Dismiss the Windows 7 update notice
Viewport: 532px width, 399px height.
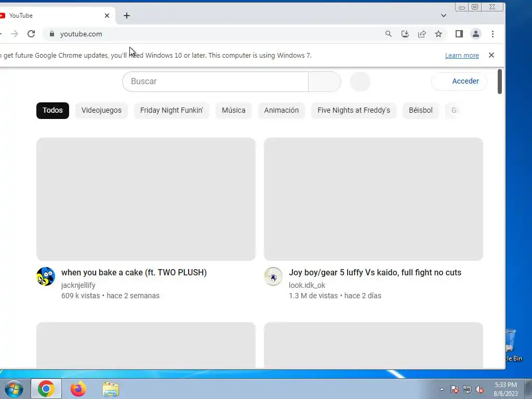[x=491, y=55]
